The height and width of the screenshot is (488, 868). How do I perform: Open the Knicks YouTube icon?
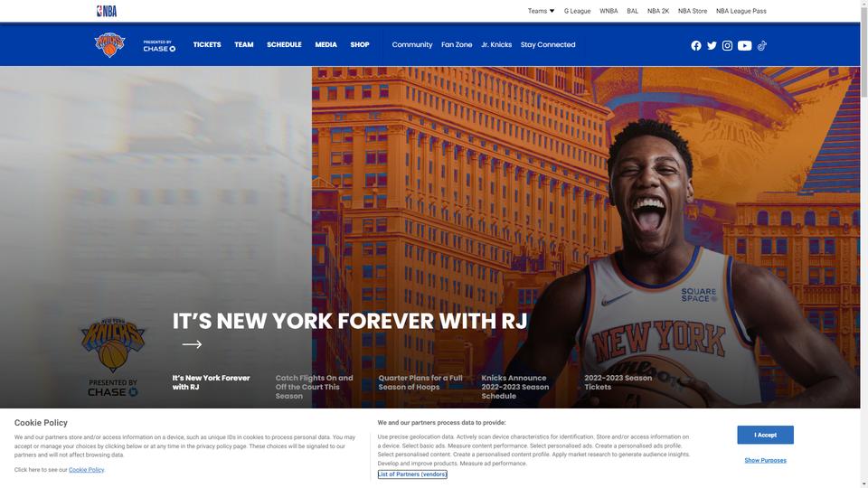pyautogui.click(x=744, y=46)
